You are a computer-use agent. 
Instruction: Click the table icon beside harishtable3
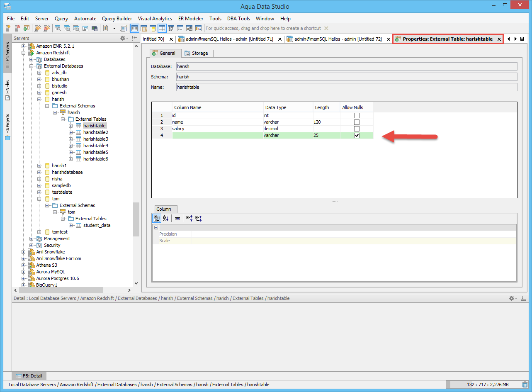(x=79, y=139)
